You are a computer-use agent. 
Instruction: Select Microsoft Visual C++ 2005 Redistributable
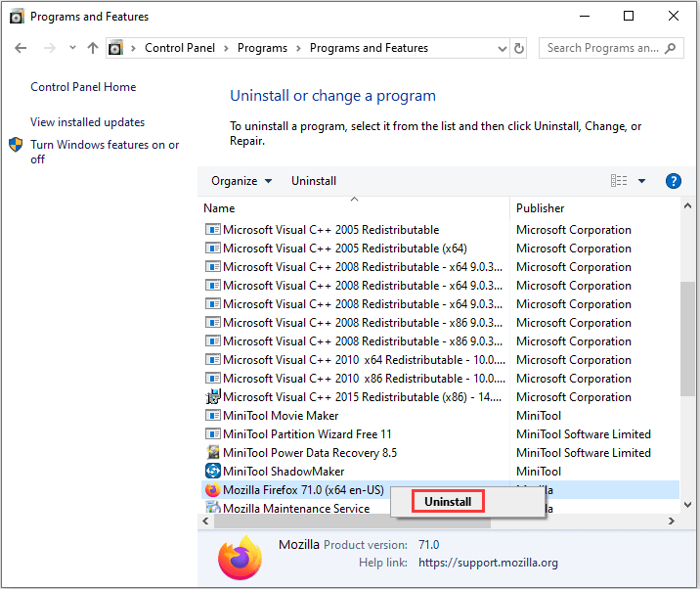330,230
